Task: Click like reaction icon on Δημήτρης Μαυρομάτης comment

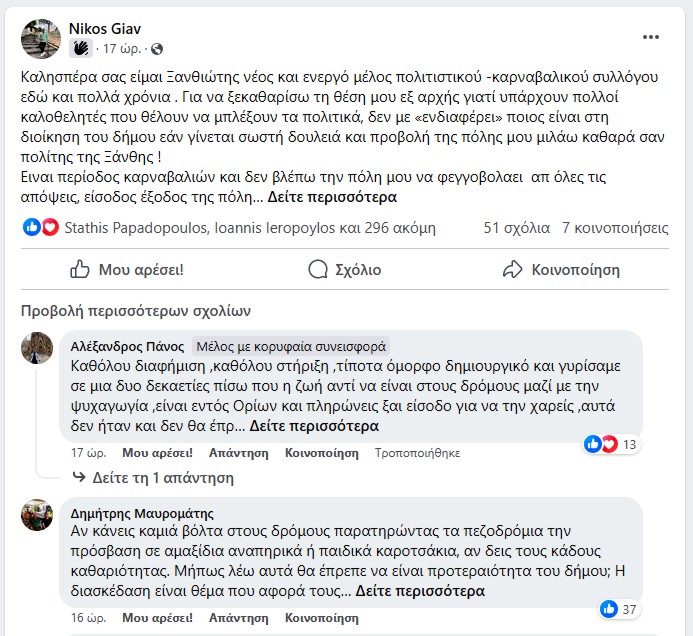Action: [608, 609]
